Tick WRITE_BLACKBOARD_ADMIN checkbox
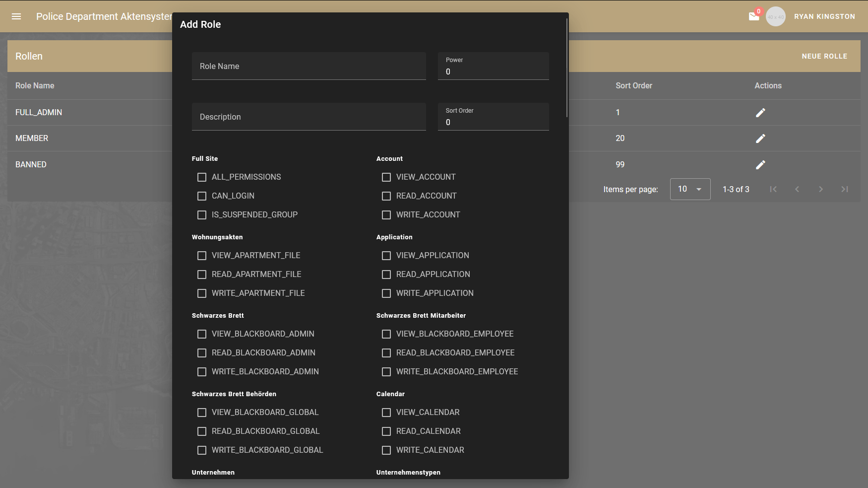This screenshot has width=868, height=488. pyautogui.click(x=202, y=372)
